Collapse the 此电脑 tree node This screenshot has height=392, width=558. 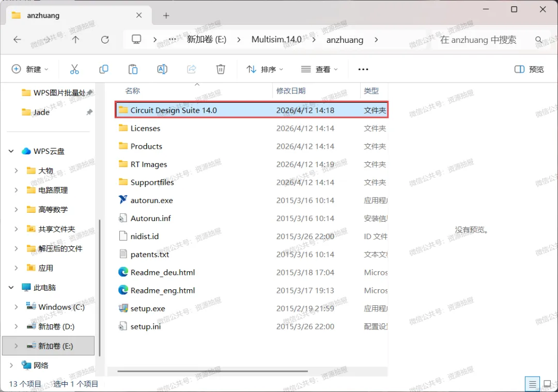pos(11,288)
